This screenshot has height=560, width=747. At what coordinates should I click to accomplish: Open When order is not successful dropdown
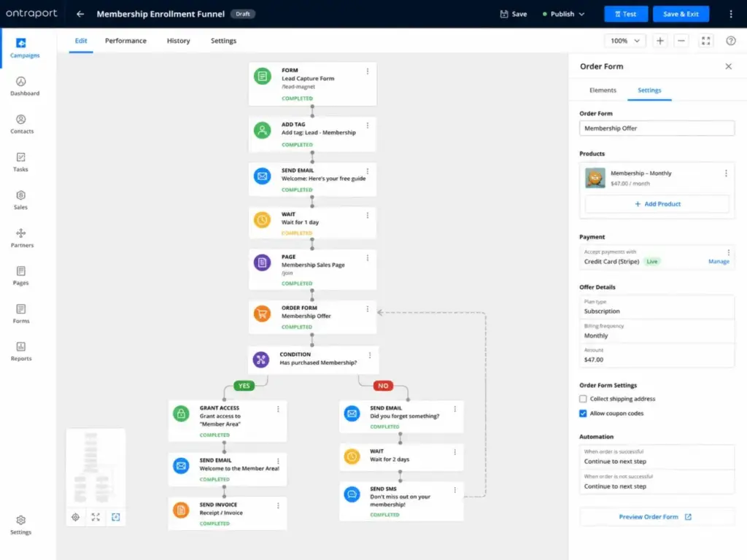point(657,482)
